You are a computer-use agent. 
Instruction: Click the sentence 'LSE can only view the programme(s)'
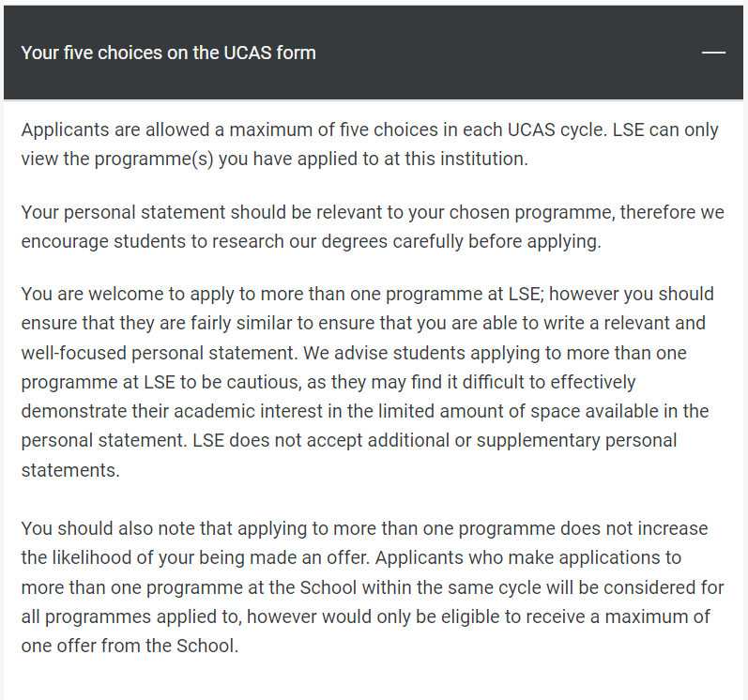tap(370, 144)
